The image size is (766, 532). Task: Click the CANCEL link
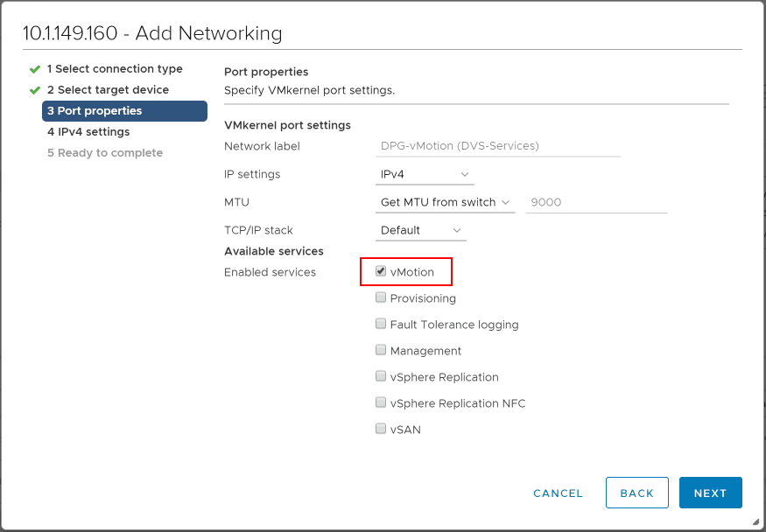click(558, 493)
